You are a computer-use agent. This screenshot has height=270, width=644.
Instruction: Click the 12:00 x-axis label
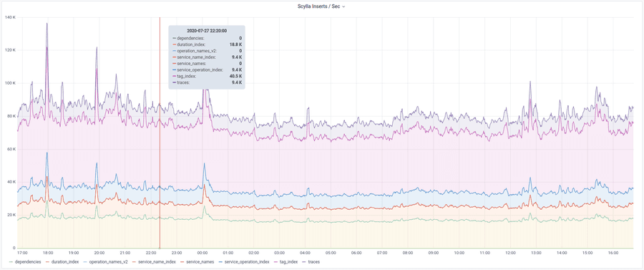(510, 253)
